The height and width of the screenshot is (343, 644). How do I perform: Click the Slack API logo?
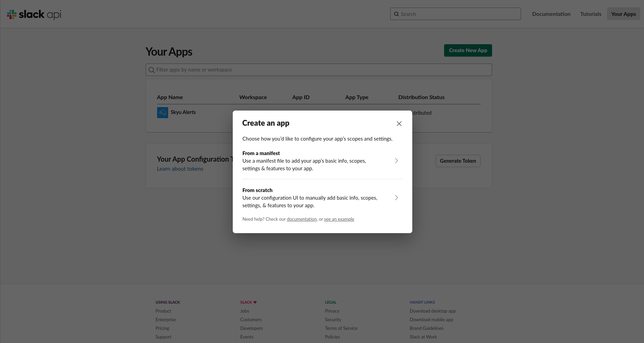click(34, 14)
